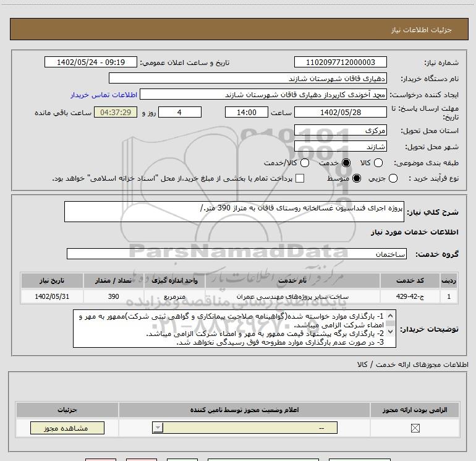Screen dimensions: 476x461
Task: Click the deadline hour field 14:00
Action: tap(247, 112)
